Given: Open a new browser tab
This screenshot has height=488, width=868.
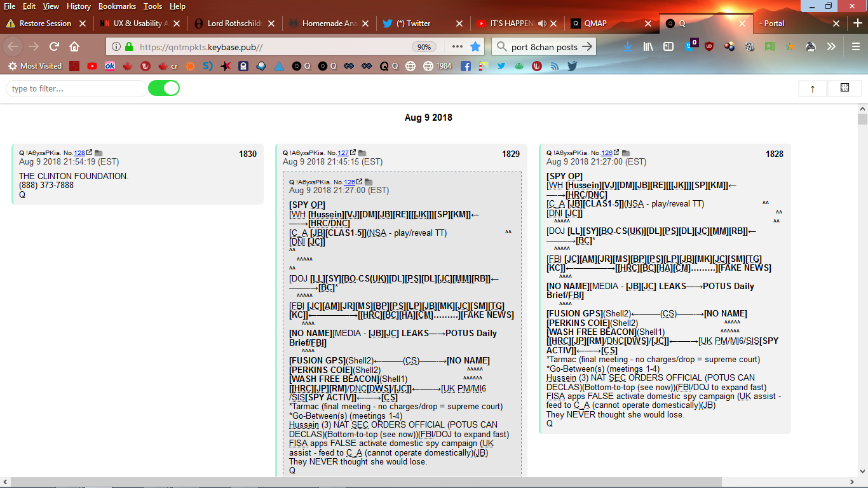Looking at the screenshot, I should coord(857,24).
